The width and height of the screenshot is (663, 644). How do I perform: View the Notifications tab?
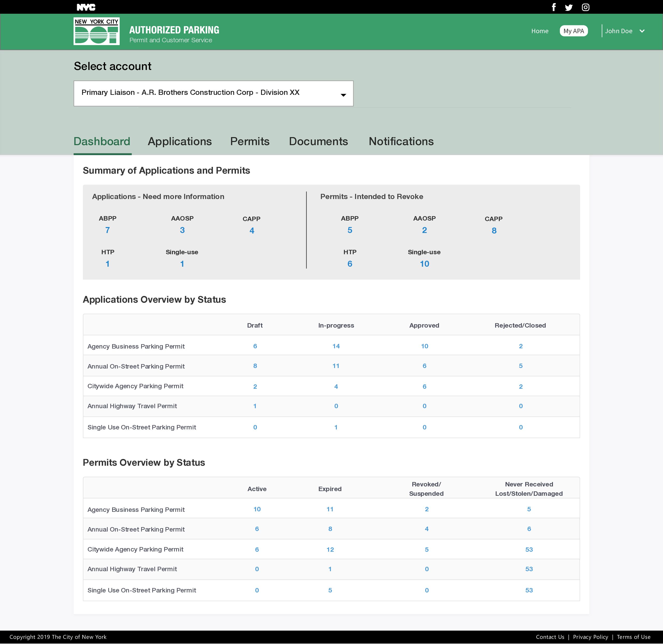[x=401, y=141]
